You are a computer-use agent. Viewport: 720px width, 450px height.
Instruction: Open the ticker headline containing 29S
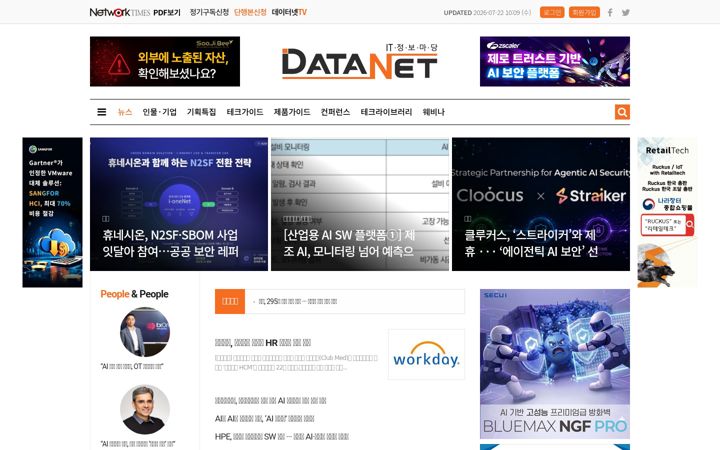tap(298, 302)
